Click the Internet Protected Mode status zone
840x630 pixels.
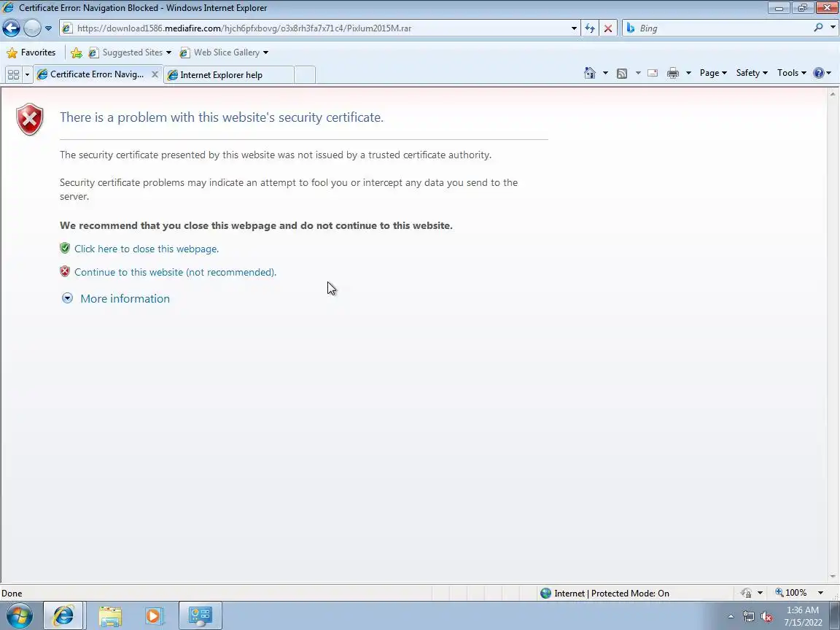pyautogui.click(x=604, y=593)
